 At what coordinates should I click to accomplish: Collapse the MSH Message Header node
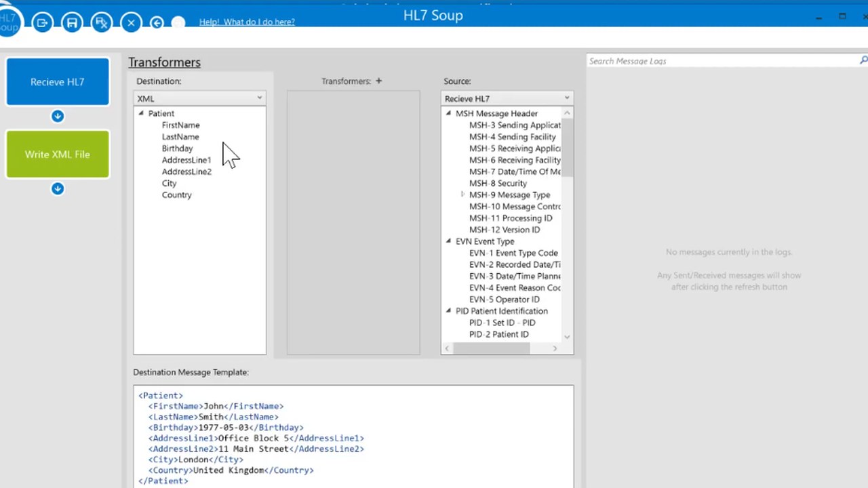click(448, 113)
